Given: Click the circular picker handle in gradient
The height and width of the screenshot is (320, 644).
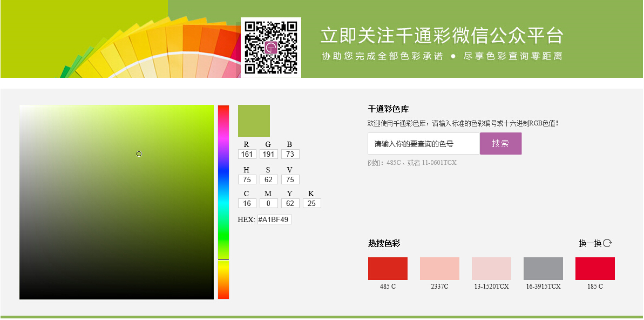Looking at the screenshot, I should pyautogui.click(x=139, y=154).
